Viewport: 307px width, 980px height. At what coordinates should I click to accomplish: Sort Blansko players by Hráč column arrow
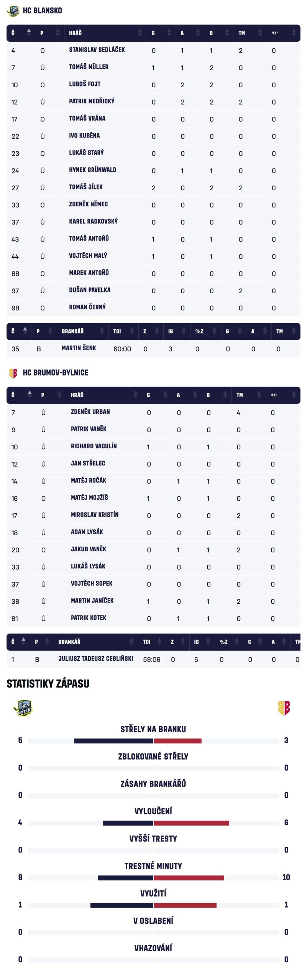pyautogui.click(x=140, y=33)
